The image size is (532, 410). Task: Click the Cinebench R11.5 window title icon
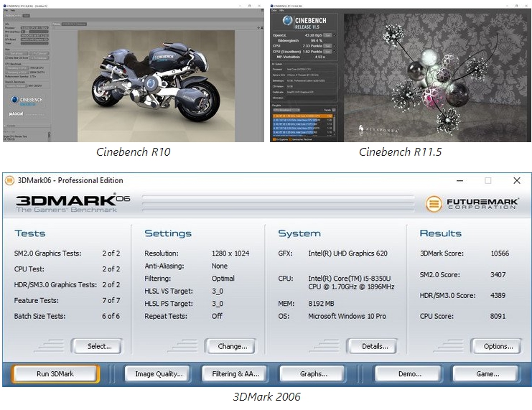tap(271, 6)
